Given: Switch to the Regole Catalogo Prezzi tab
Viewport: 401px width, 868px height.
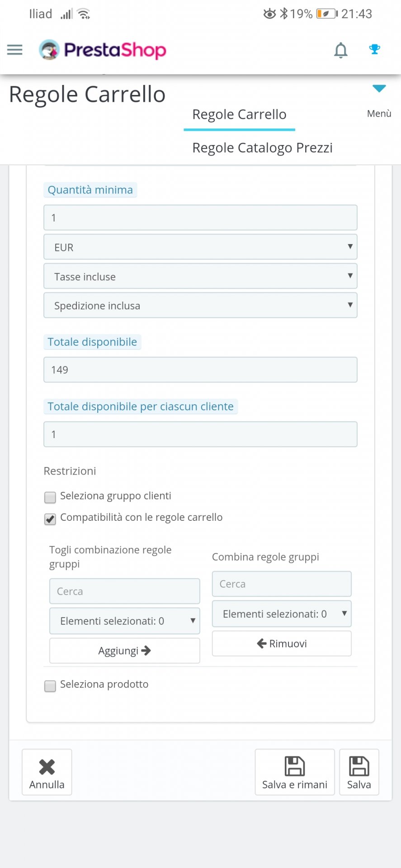Looking at the screenshot, I should (x=262, y=148).
